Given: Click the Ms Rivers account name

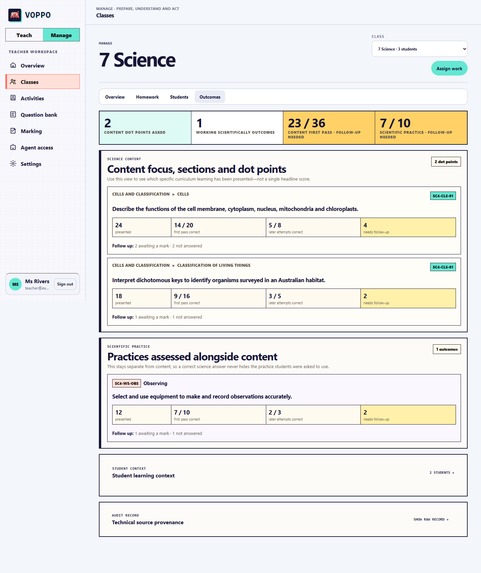Looking at the screenshot, I should [x=37, y=281].
